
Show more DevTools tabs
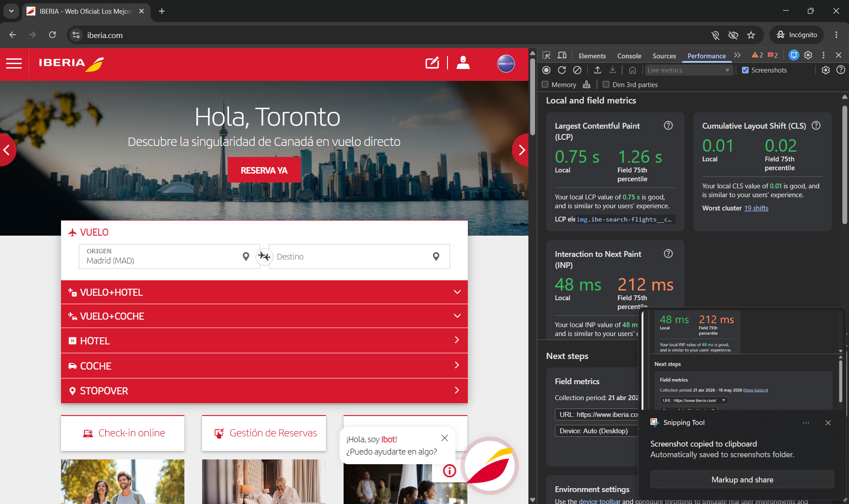(737, 55)
